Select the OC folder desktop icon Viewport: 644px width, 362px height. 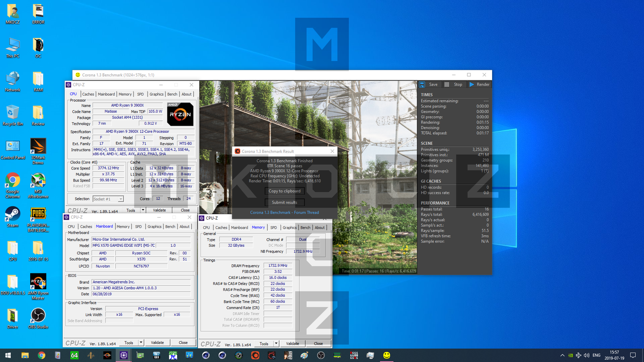click(x=38, y=48)
